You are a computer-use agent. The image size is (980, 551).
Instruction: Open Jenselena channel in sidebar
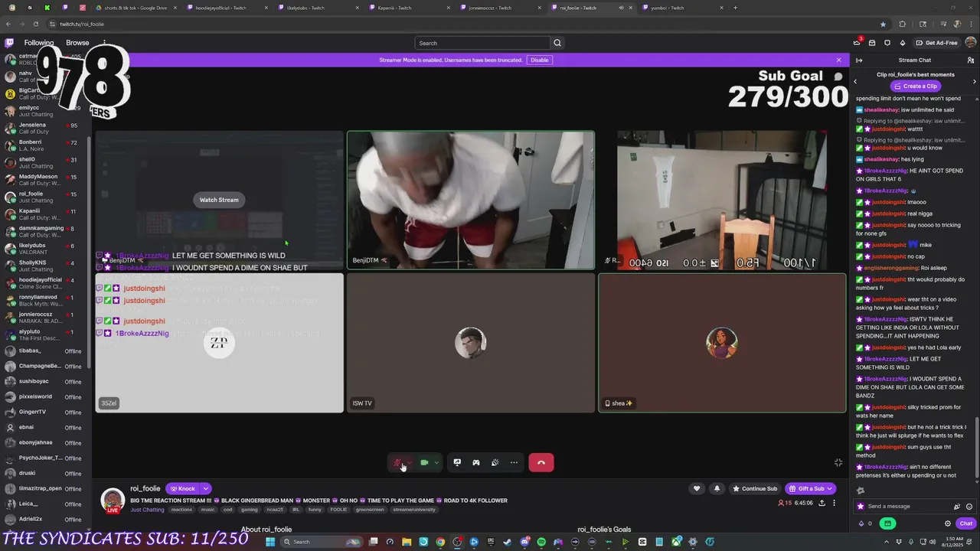[x=46, y=128]
